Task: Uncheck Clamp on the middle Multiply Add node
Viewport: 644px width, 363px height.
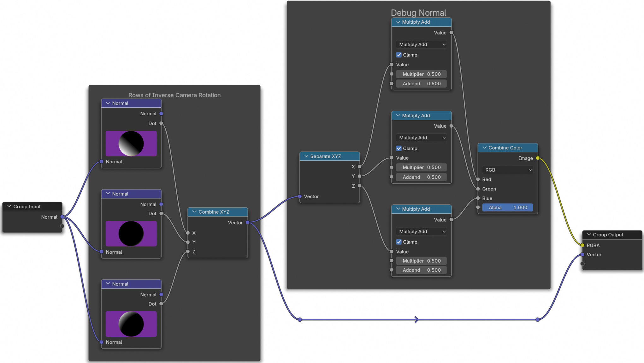Action: (x=399, y=148)
